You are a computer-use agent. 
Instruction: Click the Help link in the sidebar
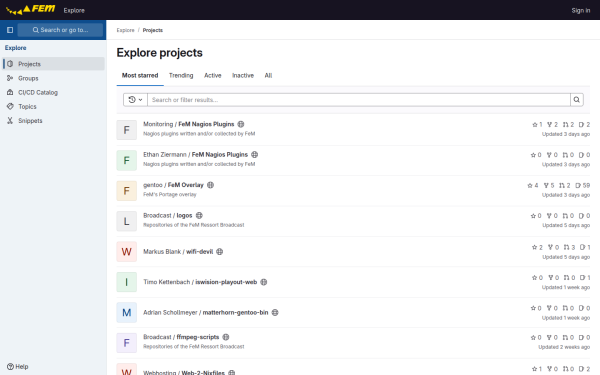[x=18, y=366]
